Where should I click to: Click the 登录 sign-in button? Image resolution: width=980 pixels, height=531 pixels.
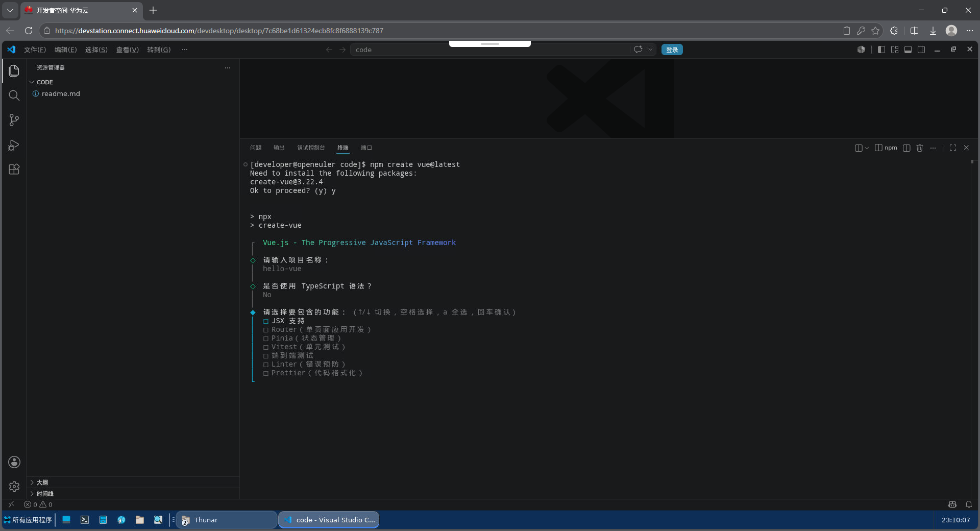pos(672,50)
